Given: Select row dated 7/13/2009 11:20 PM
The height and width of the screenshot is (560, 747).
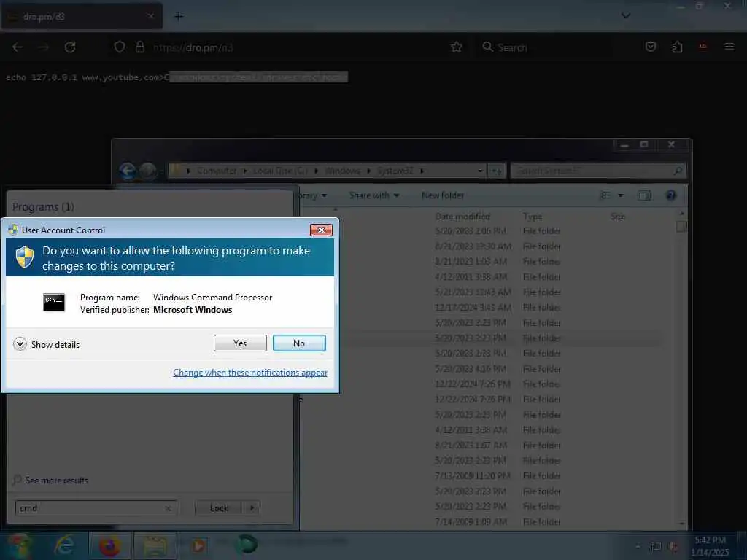Looking at the screenshot, I should (481, 475).
